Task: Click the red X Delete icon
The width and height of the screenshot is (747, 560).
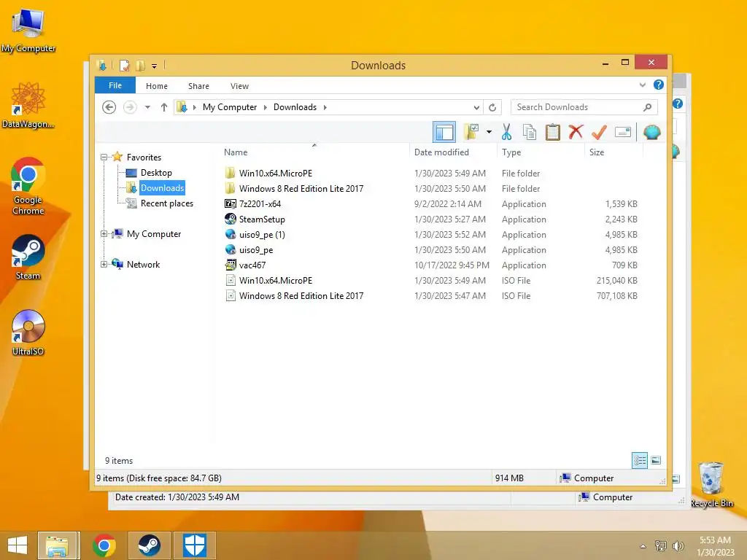Action: [x=576, y=131]
